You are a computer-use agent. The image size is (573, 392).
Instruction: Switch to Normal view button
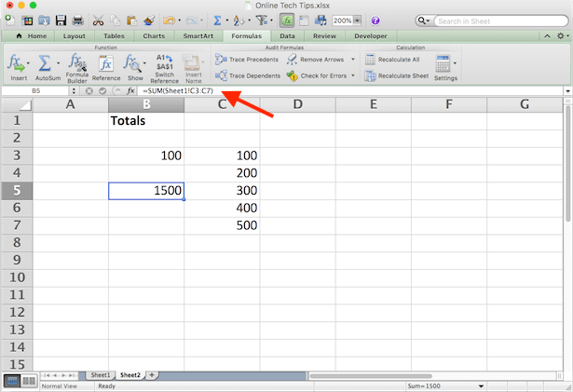11,380
